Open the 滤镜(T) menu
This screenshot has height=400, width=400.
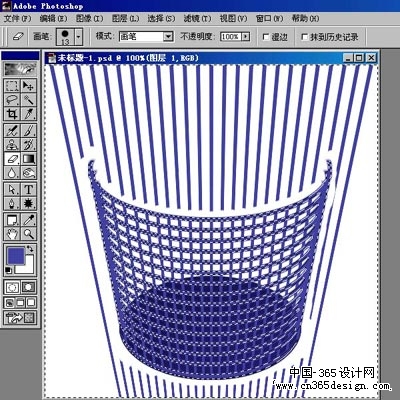coord(197,18)
